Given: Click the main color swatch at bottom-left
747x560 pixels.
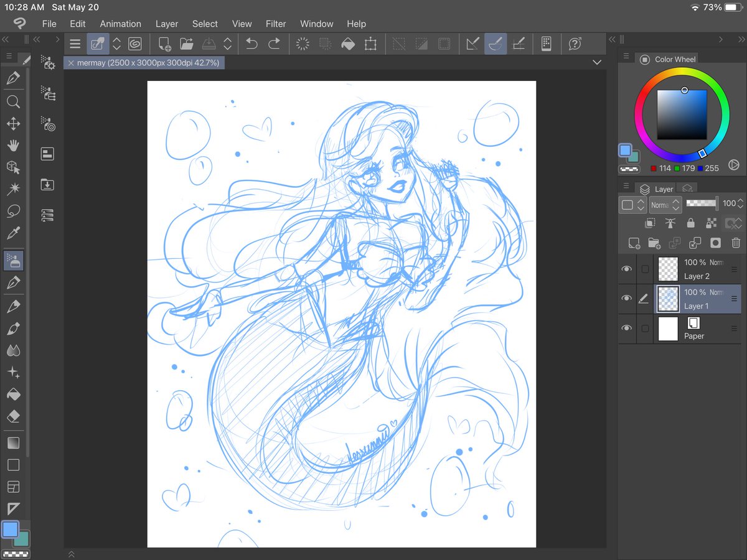Looking at the screenshot, I should [10, 530].
